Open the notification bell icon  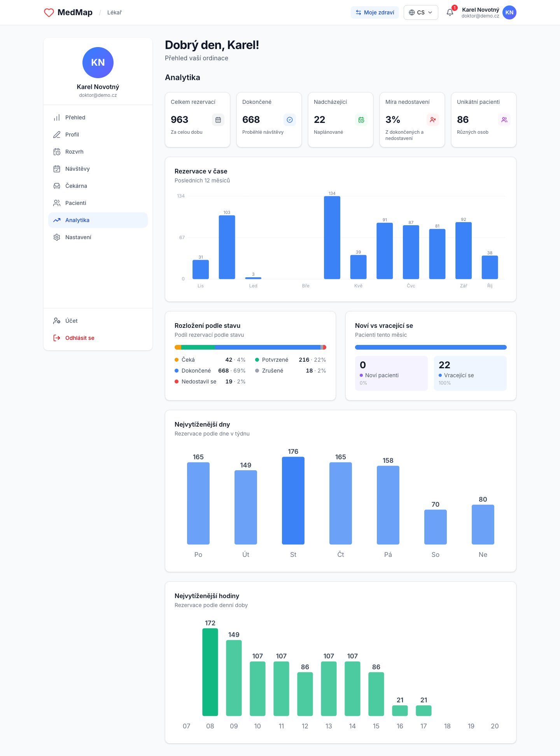(x=450, y=12)
